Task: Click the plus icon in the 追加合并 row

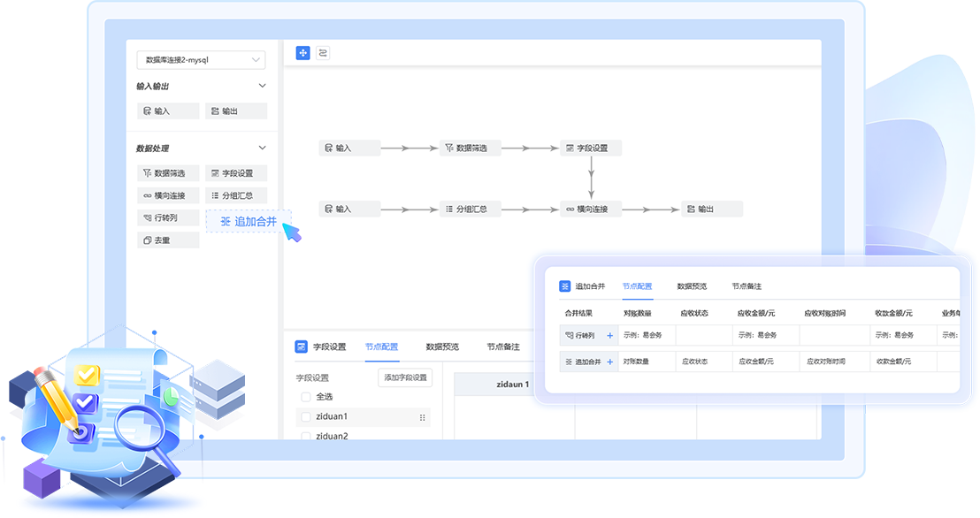Action: tap(609, 362)
